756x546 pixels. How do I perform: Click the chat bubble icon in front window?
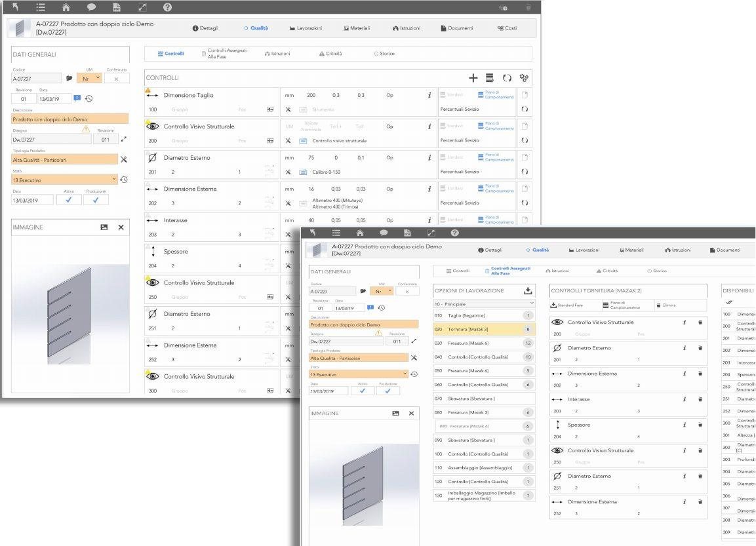pos(384,233)
